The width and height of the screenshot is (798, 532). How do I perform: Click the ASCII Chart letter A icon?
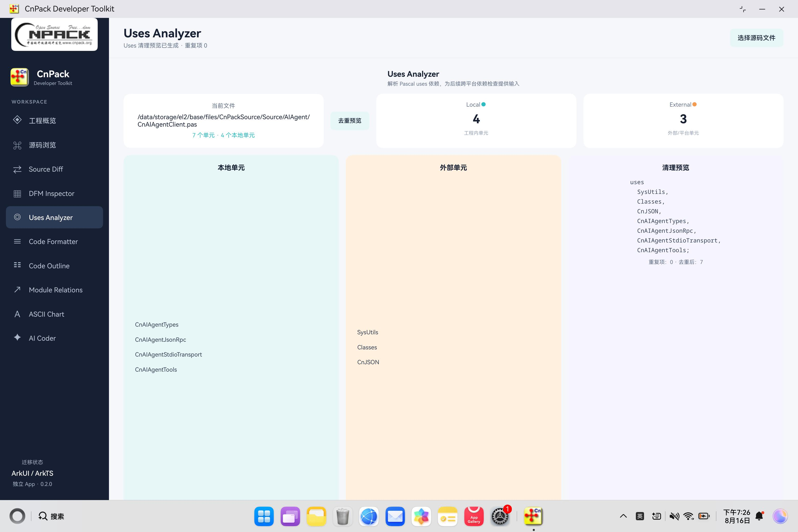click(17, 314)
